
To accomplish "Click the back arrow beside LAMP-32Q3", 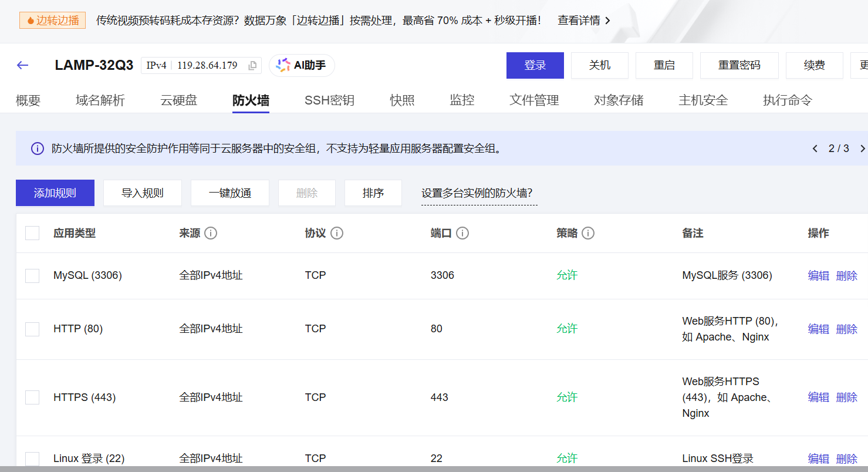I will click(22, 65).
